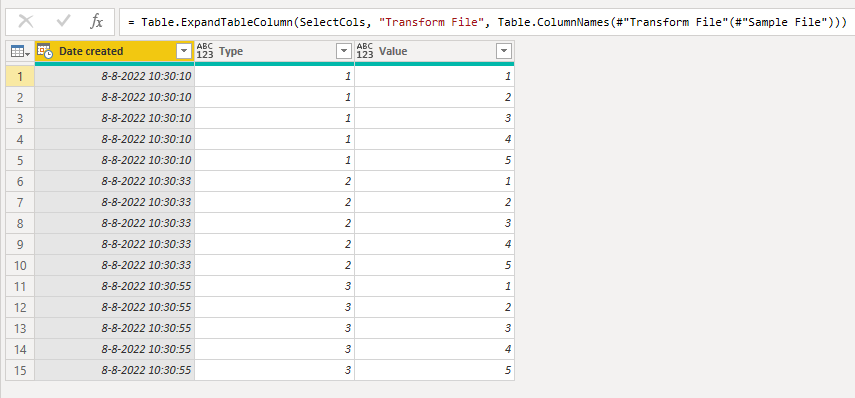Click Type cell in row 14
This screenshot has height=398, width=855.
click(x=274, y=349)
